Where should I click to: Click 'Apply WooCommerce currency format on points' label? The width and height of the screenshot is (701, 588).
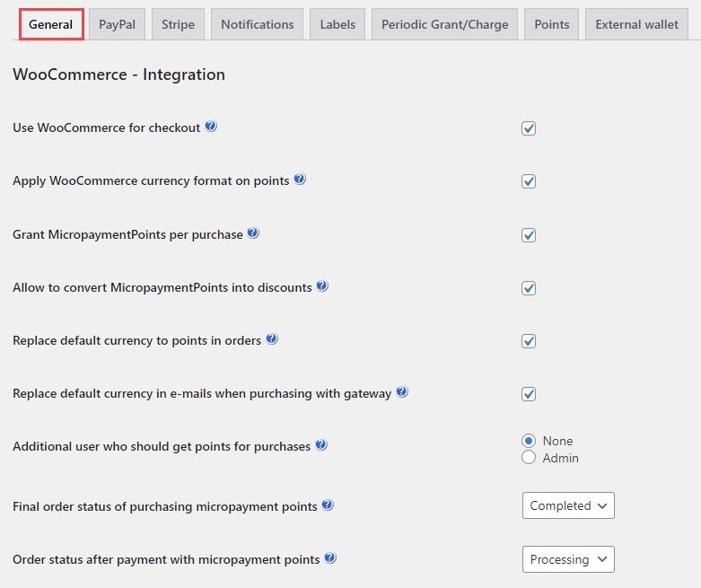[x=151, y=180]
